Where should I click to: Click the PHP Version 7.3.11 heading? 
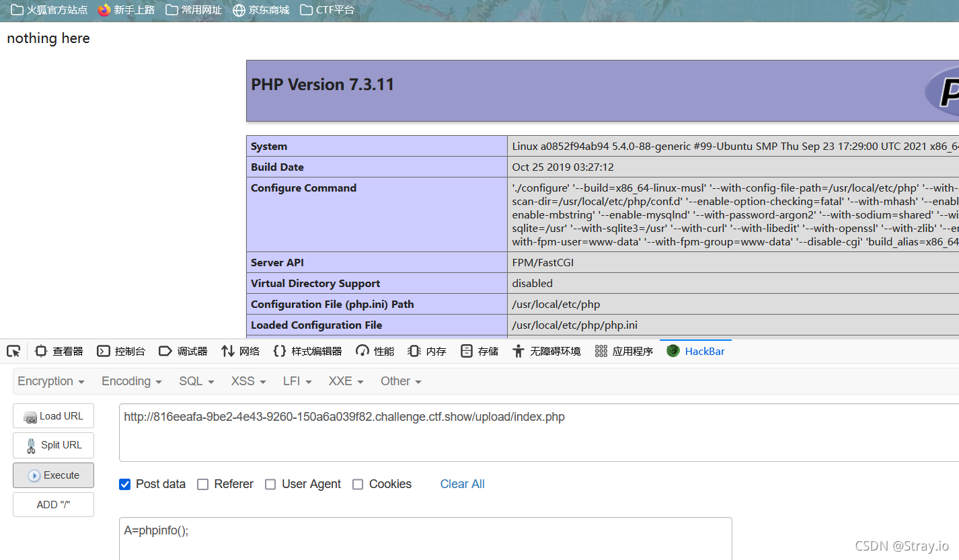(322, 85)
